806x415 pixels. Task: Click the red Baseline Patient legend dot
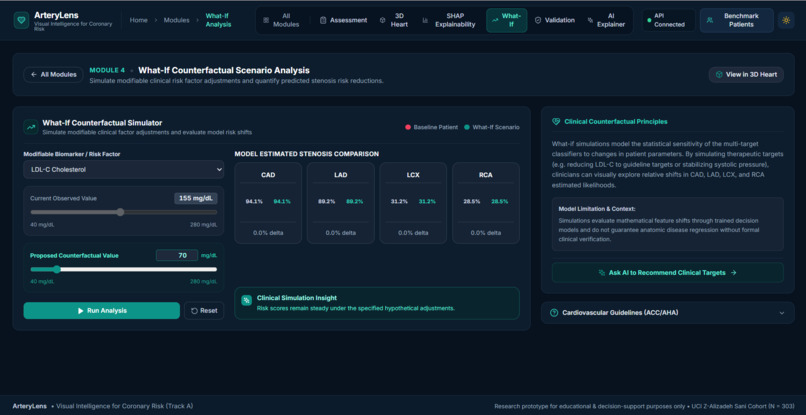(408, 127)
